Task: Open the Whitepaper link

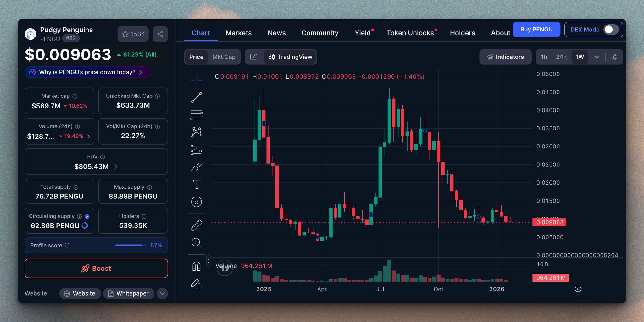Action: coord(129,293)
